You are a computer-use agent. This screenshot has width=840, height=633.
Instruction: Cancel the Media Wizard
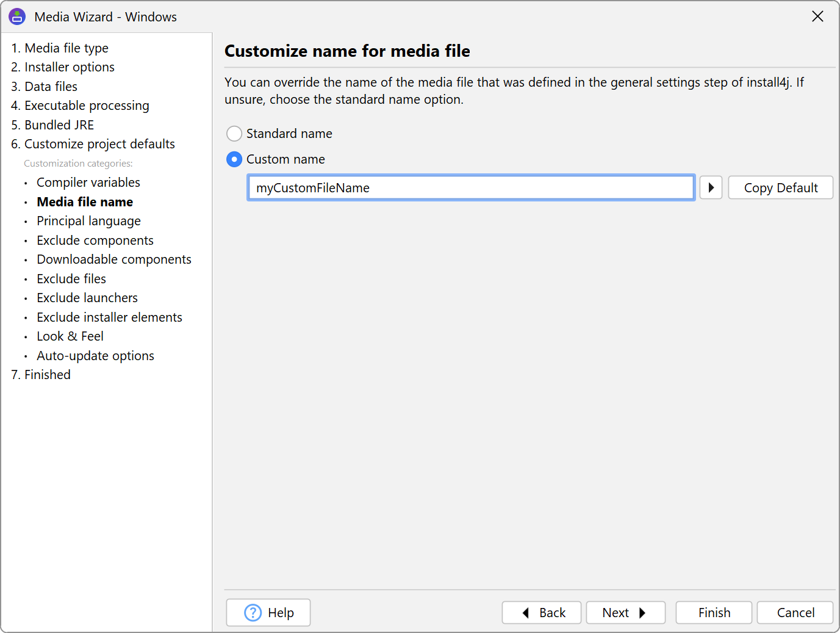point(795,612)
